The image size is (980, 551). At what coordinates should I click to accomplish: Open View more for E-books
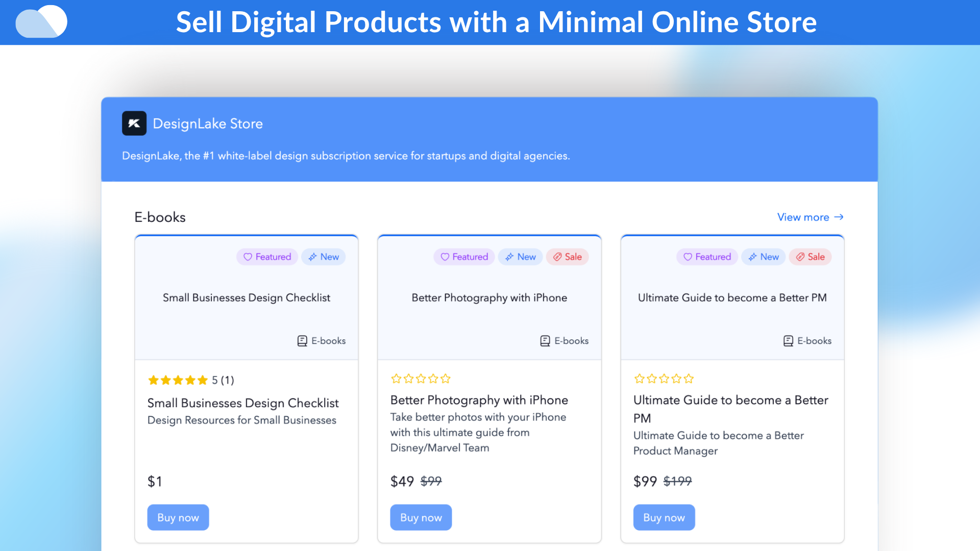(x=810, y=217)
